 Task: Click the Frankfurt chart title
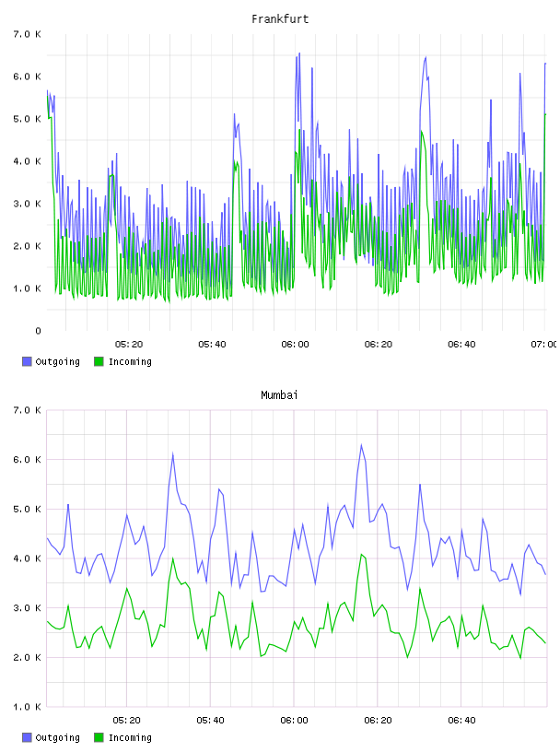(x=280, y=19)
